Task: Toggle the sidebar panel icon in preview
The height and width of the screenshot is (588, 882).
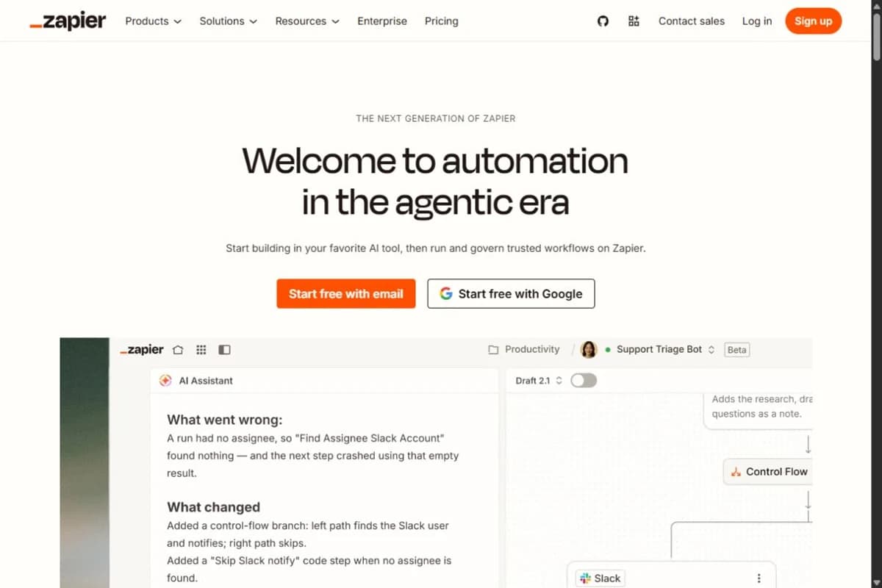Action: [x=225, y=350]
